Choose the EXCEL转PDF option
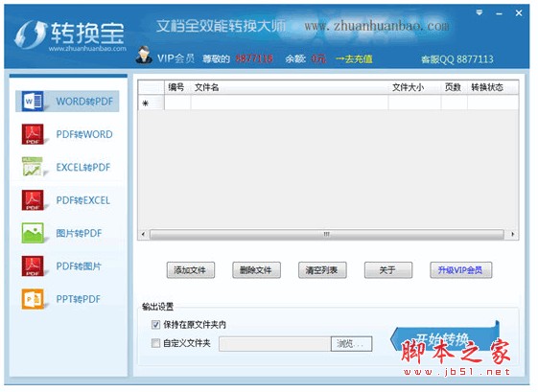538x392 pixels. tap(83, 168)
